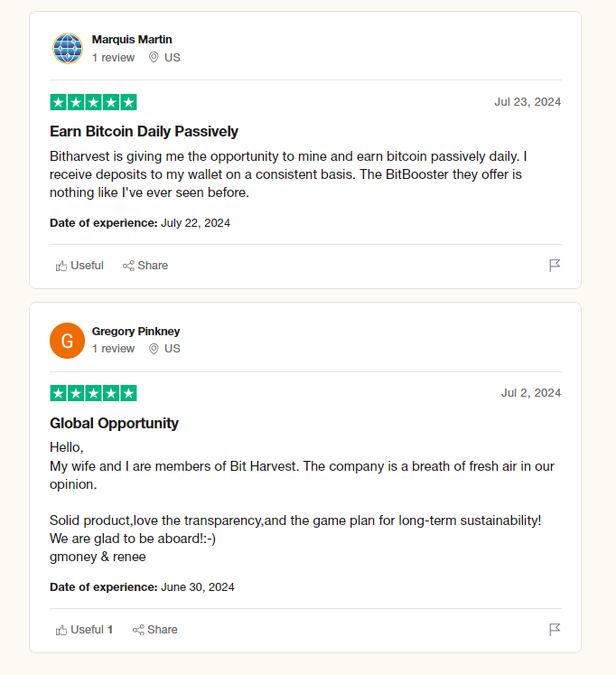The height and width of the screenshot is (675, 616).
Task: Open Gregory Pinkney's orange G avatar
Action: click(x=68, y=341)
